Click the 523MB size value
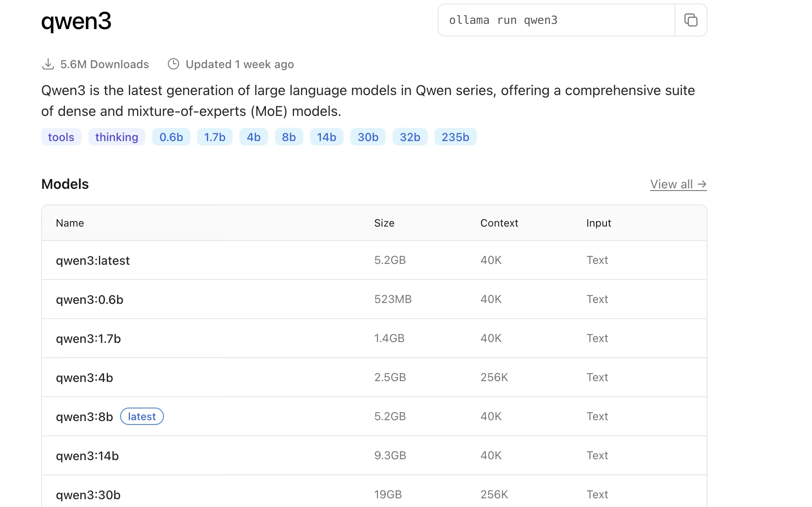 (x=393, y=299)
